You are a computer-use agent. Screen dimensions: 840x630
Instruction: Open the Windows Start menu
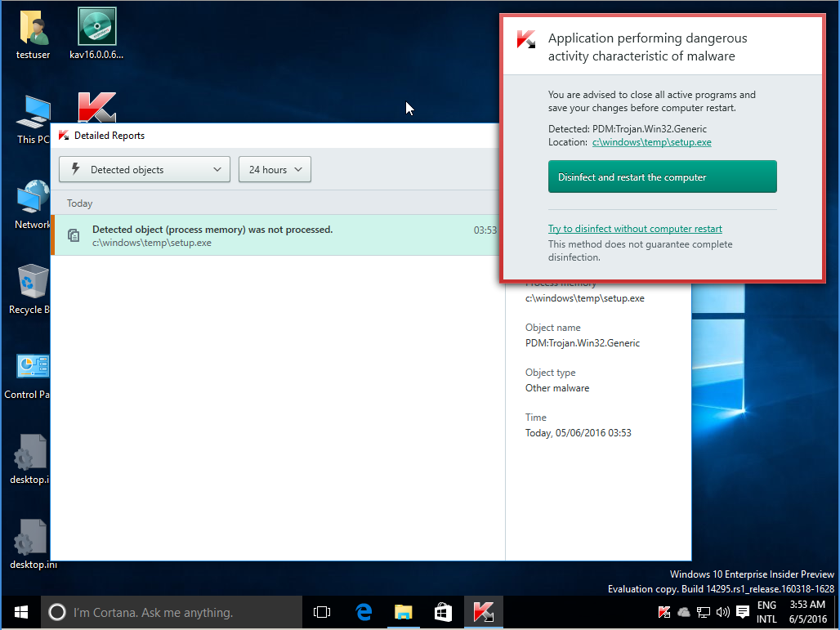click(20, 612)
